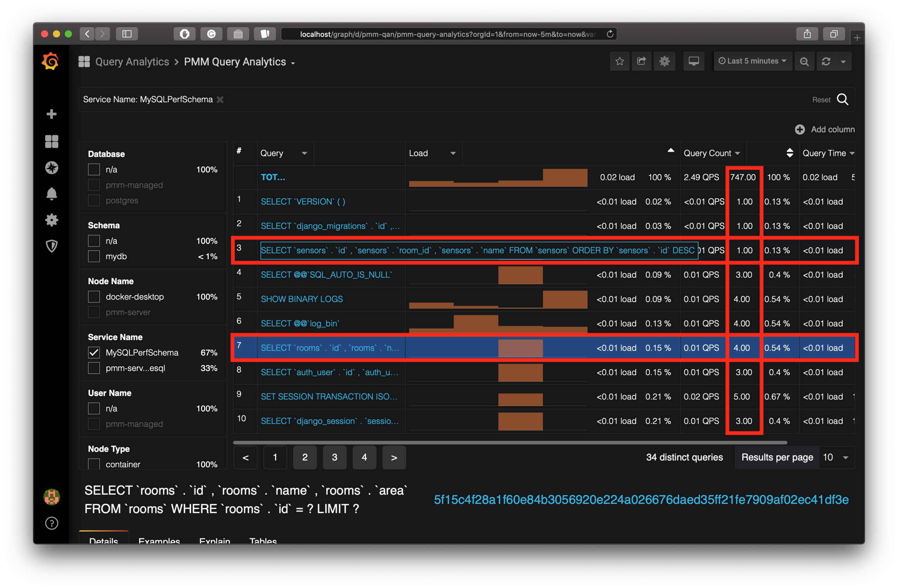Screen dimensions: 898x588
Task: Open Server Admin shield icon
Action: tap(51, 246)
